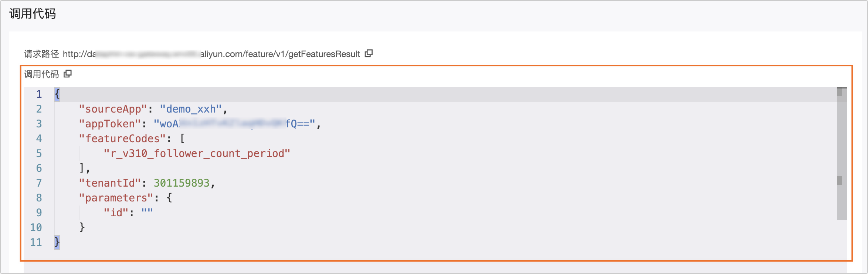This screenshot has height=274, width=868.
Task: Click the 请求路径 label
Action: [41, 54]
